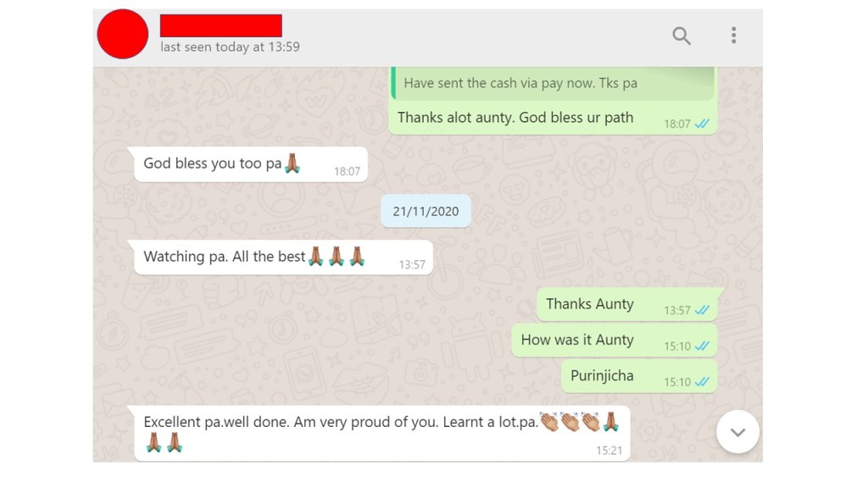Click the read ticks on Purinjicha message
This screenshot has width=868, height=488.
coord(702,382)
